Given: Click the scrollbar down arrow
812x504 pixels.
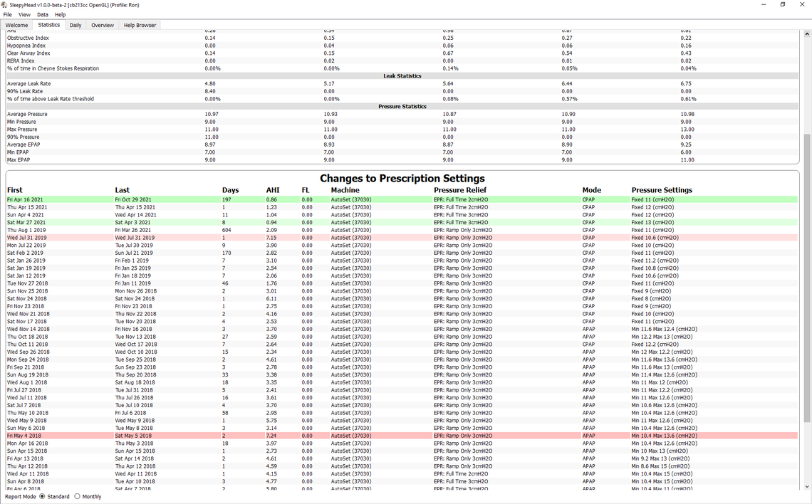Looking at the screenshot, I should click(x=807, y=486).
